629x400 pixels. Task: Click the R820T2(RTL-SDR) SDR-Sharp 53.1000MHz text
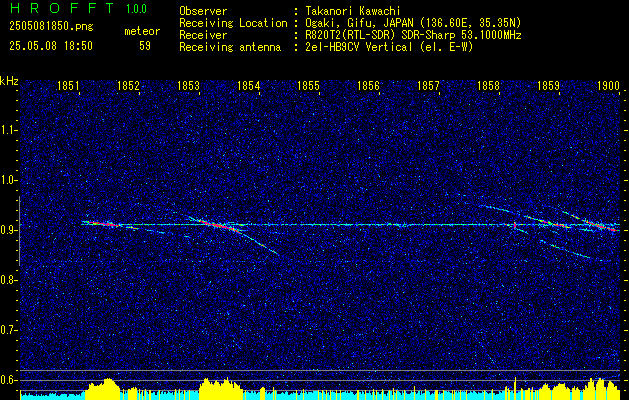pos(413,35)
